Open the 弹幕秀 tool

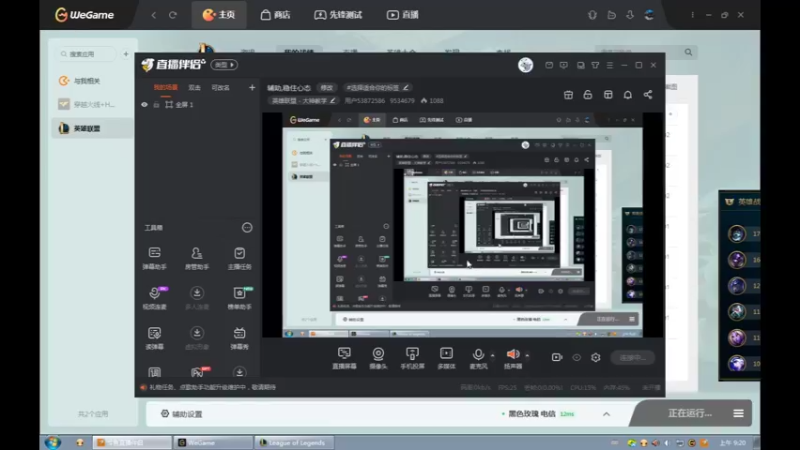pos(239,338)
